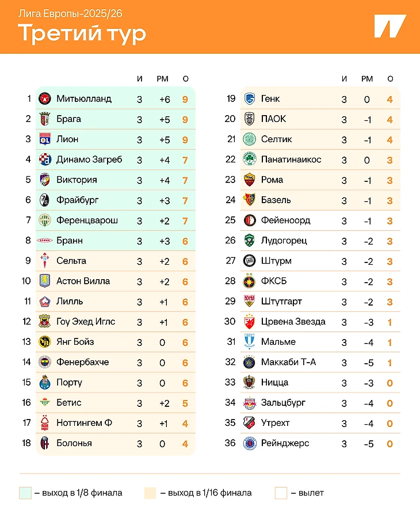Click the white вылет legend swatch
Screen dimensions: 420x518
281,493
